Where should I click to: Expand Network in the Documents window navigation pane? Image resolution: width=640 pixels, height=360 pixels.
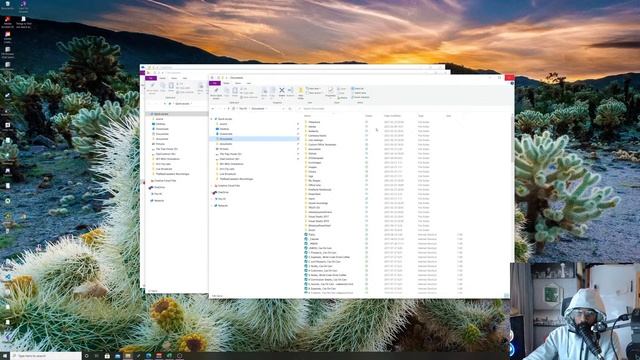point(212,206)
